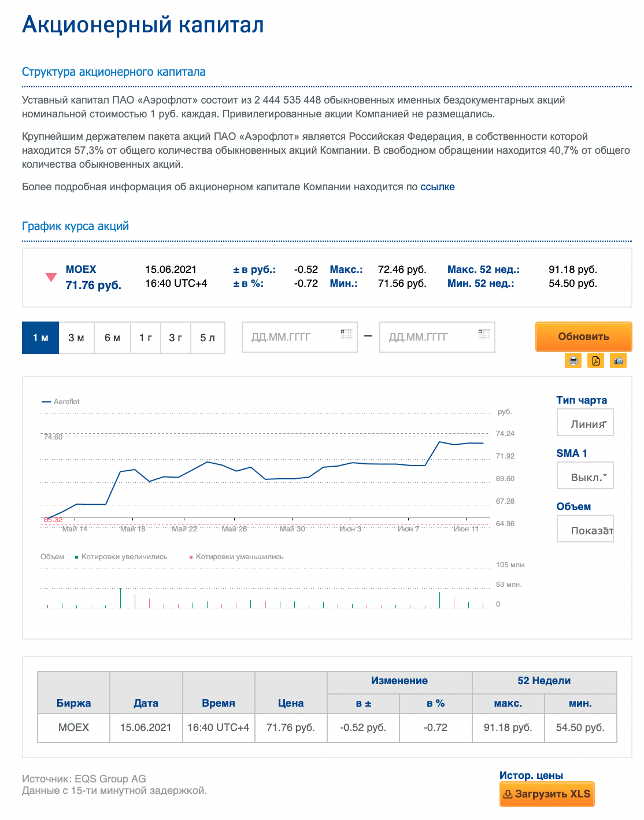The image size is (644, 820).
Task: Select the 1 м period tab
Action: point(40,338)
